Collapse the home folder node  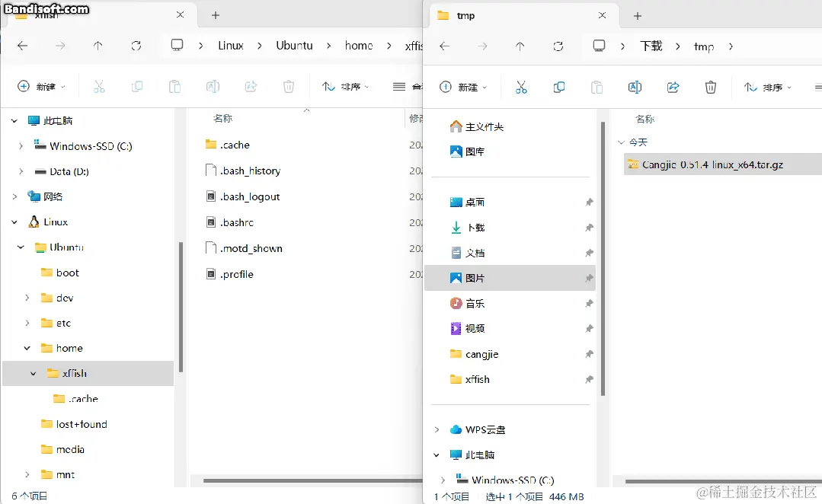[27, 349]
